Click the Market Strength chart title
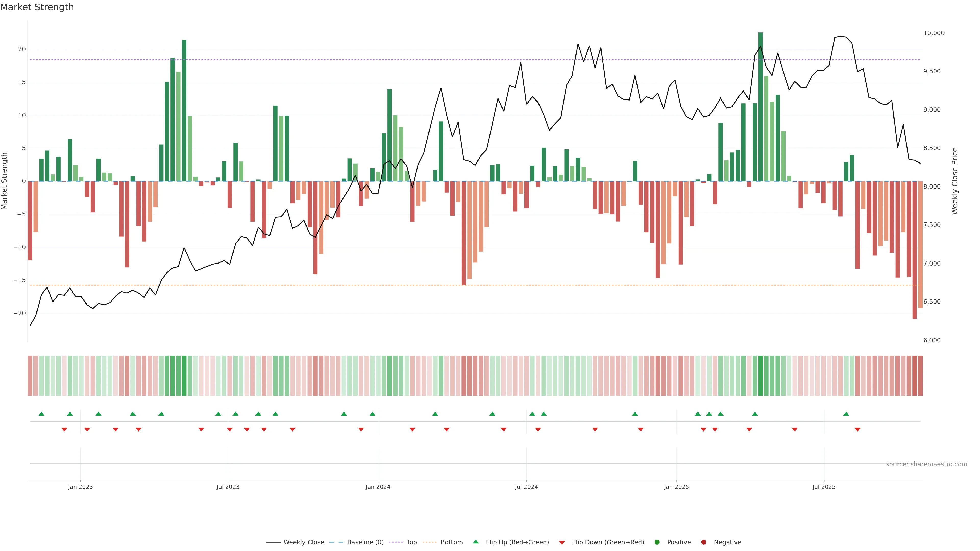This screenshot has width=980, height=551. (x=37, y=7)
